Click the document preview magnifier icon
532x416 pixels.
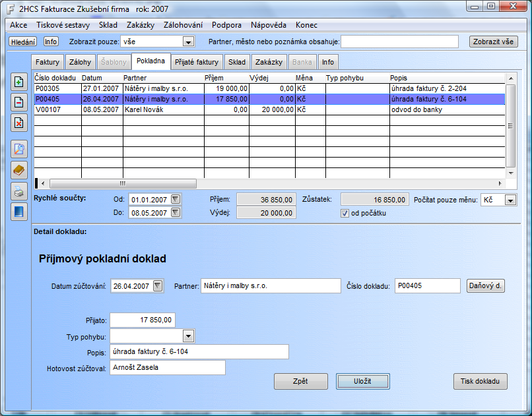pos(19,149)
